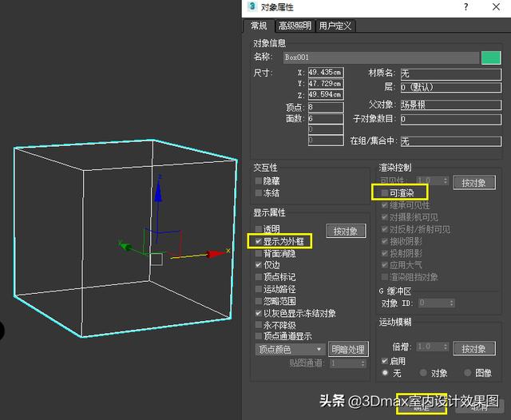The width and height of the screenshot is (511, 420).
Task: Toggle the 冻结 checkbox
Action: [259, 193]
